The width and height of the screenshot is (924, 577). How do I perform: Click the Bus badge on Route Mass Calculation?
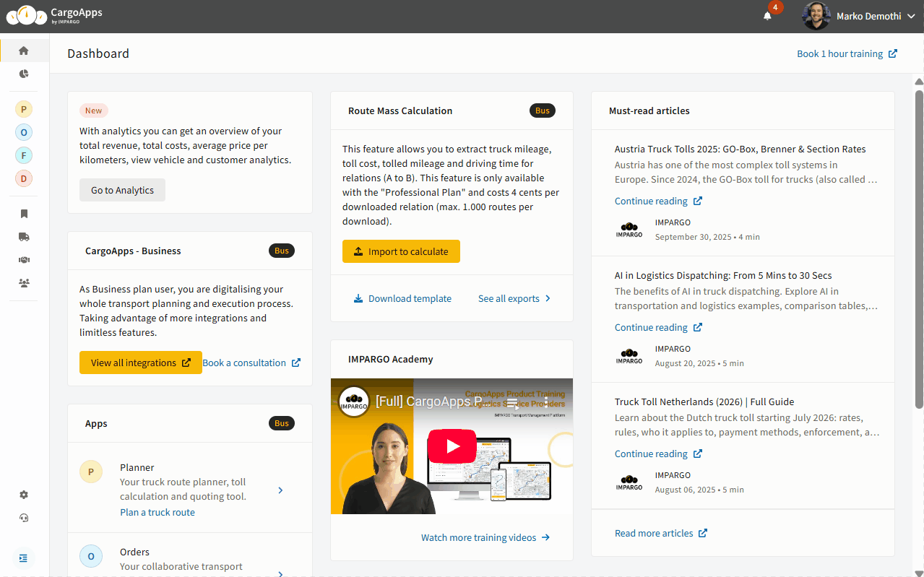click(543, 110)
